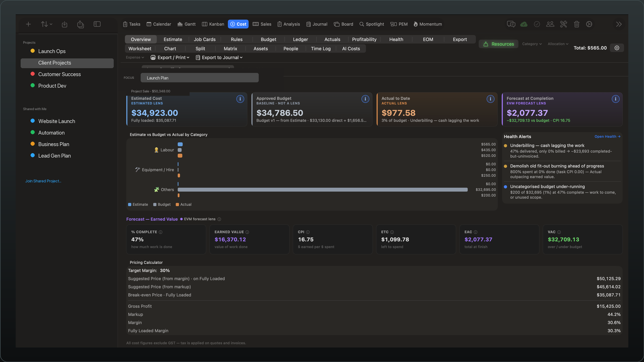Click the plus add-project icon
Viewport: 644px width, 362px height.
click(x=28, y=24)
